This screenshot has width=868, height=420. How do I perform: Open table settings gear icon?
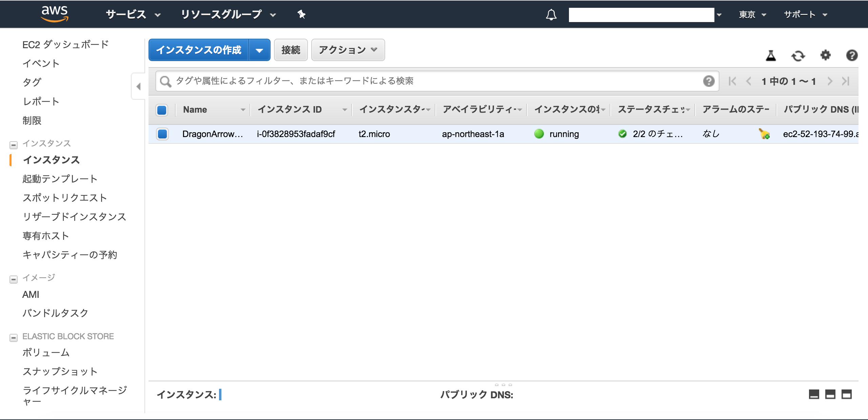click(x=825, y=55)
